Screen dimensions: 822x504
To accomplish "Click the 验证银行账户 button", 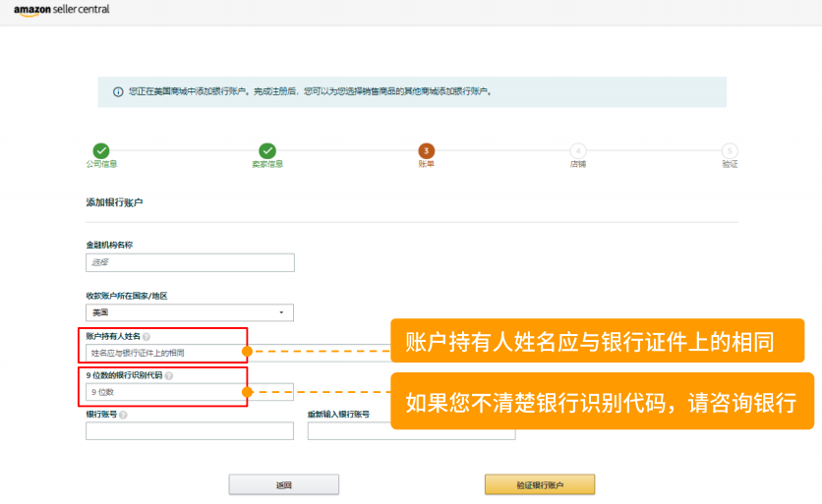I will pyautogui.click(x=539, y=484).
